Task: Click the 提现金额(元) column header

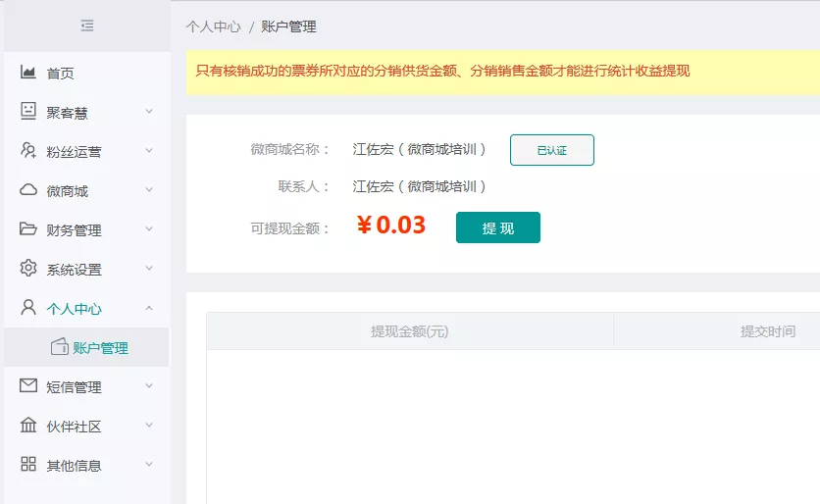Action: (409, 331)
